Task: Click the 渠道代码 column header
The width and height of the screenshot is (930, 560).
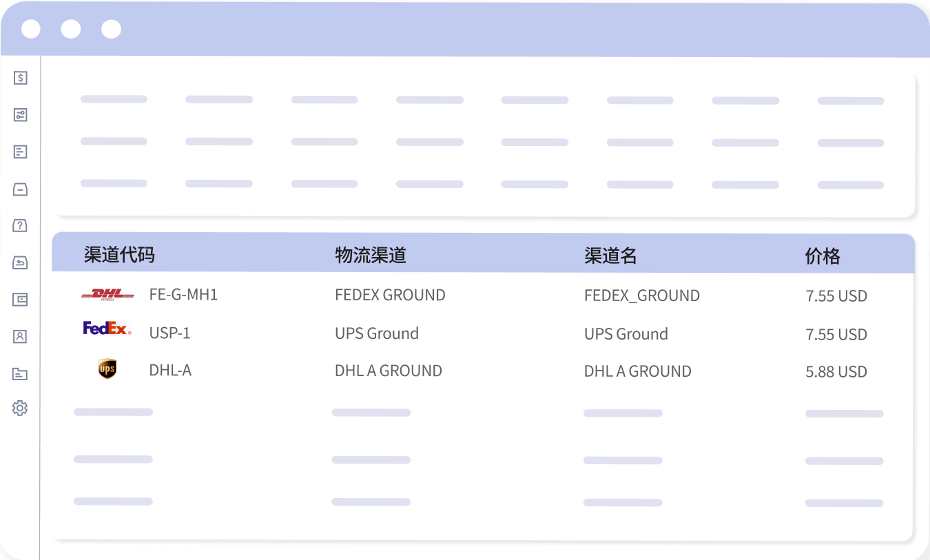Action: [x=119, y=255]
